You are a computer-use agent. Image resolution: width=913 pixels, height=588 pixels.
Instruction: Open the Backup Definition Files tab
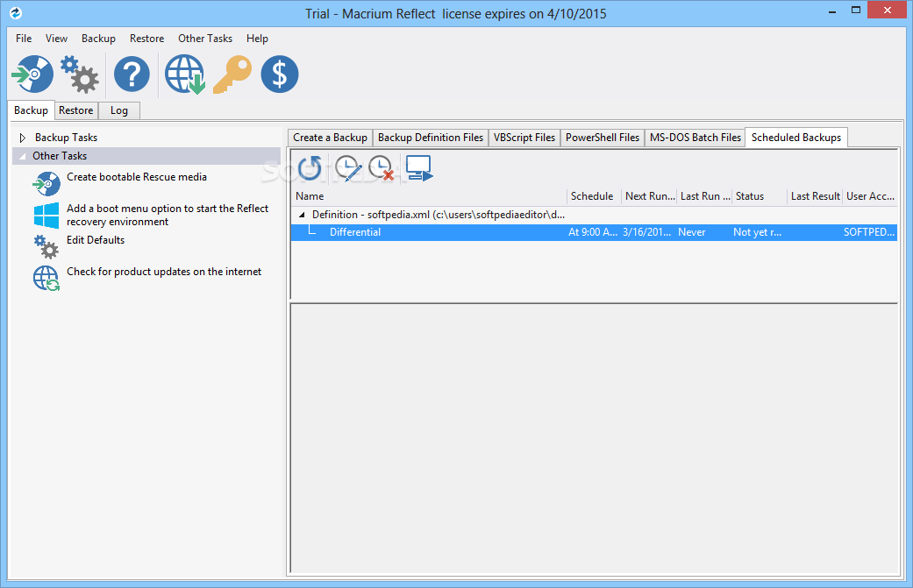pos(431,138)
